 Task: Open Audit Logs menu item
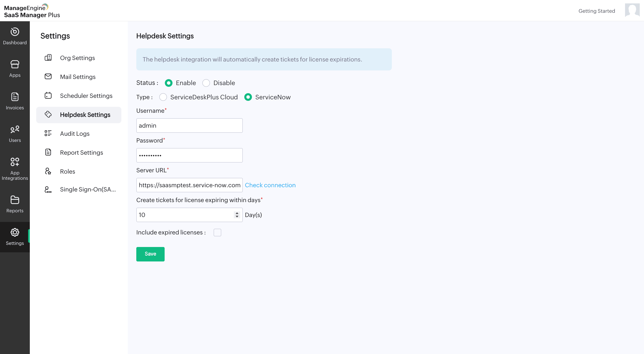click(75, 134)
